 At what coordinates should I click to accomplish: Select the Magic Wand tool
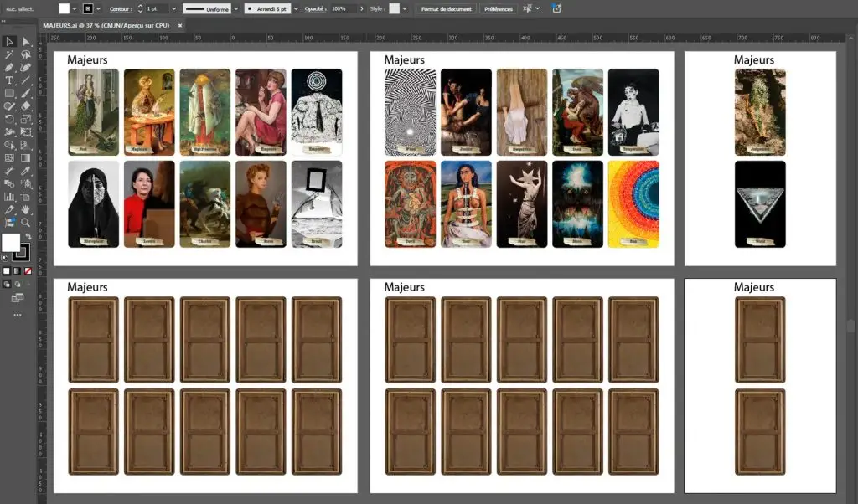pyautogui.click(x=9, y=54)
